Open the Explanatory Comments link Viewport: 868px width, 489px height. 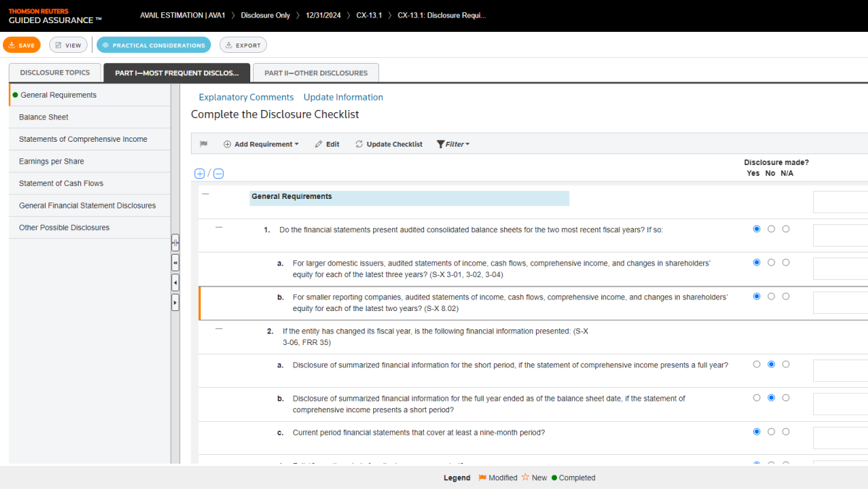(246, 97)
